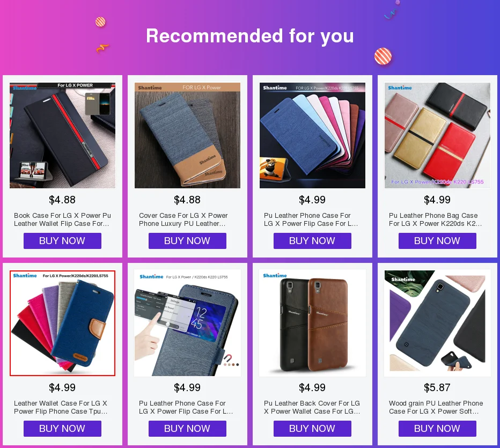Screen dimensions: 500x448
Task: Click the Recommended for you banner heading
Action: (x=250, y=36)
